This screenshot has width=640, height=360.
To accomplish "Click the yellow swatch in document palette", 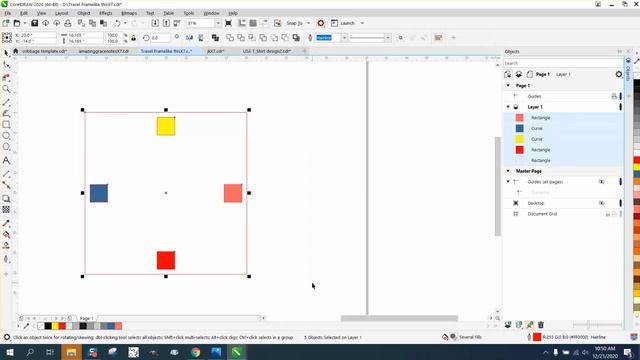I will tap(55, 326).
